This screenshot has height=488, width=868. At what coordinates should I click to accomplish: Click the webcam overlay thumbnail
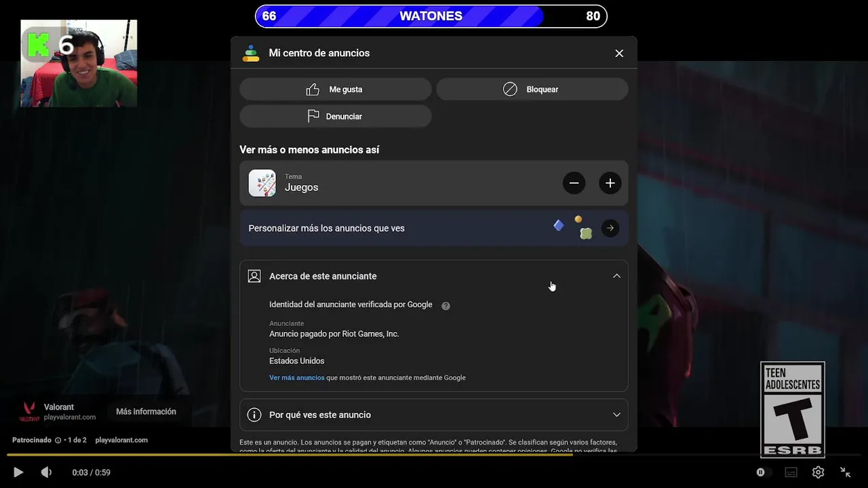pos(79,63)
